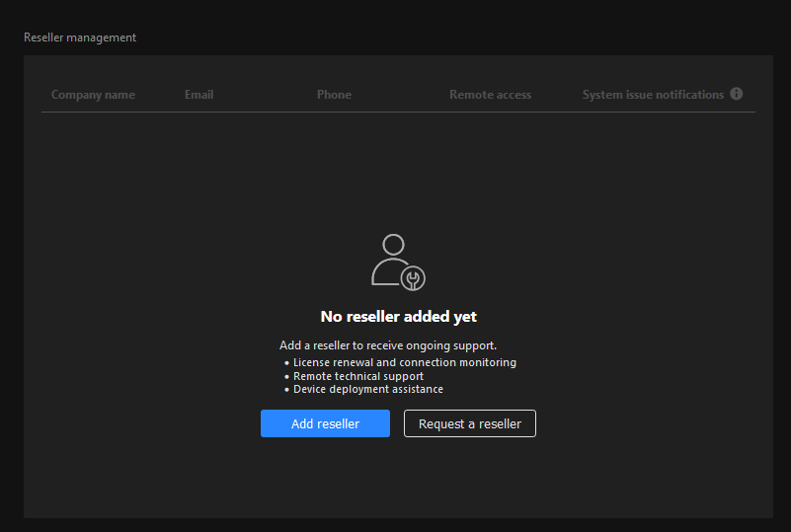The height and width of the screenshot is (532, 791).
Task: Select the System issue notifications header
Action: tap(653, 95)
